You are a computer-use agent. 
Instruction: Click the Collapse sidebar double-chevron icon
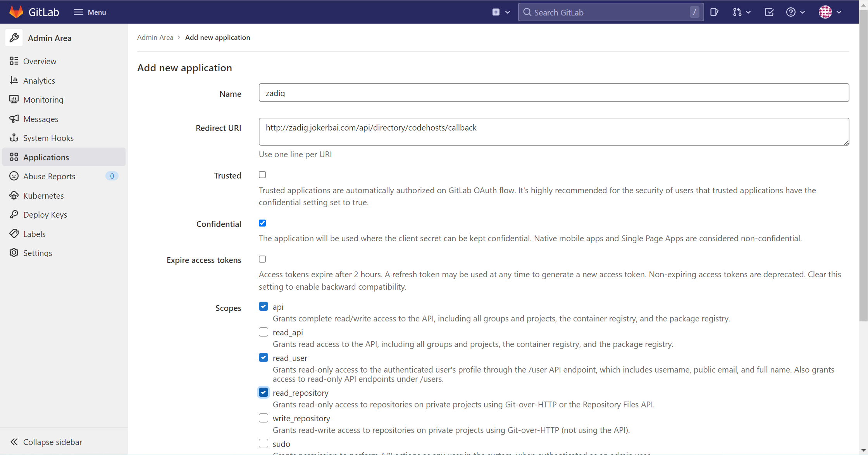click(14, 442)
